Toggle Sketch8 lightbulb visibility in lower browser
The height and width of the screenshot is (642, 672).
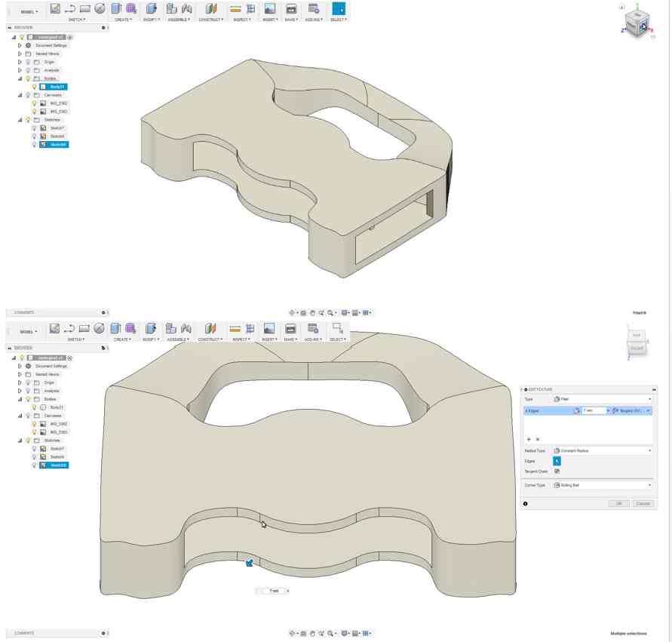(34, 457)
